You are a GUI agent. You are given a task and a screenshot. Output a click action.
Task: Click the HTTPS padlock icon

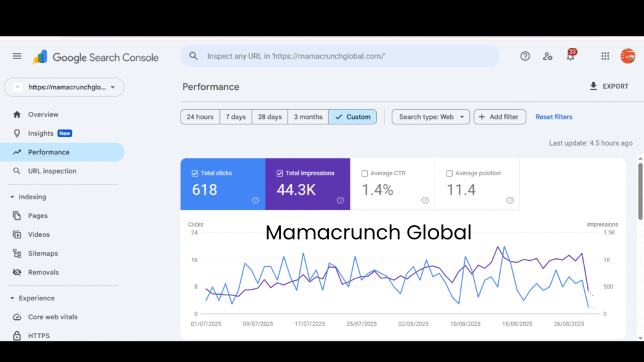[17, 336]
